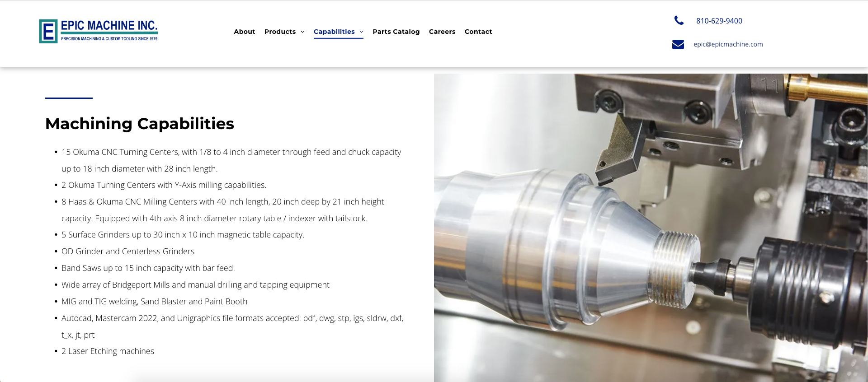
Task: Click the CNC lathe machining photo
Action: [651, 228]
